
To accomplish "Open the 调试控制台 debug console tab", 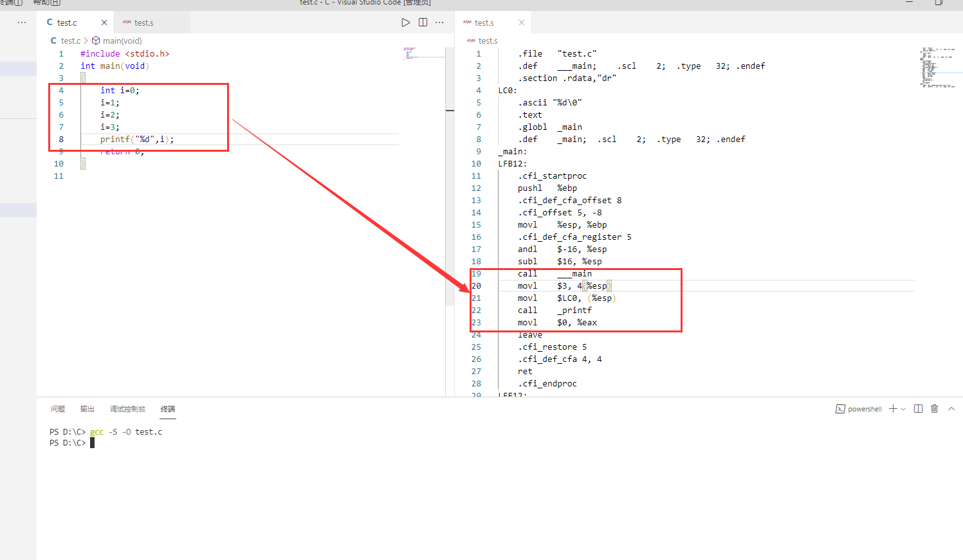I will pos(127,409).
